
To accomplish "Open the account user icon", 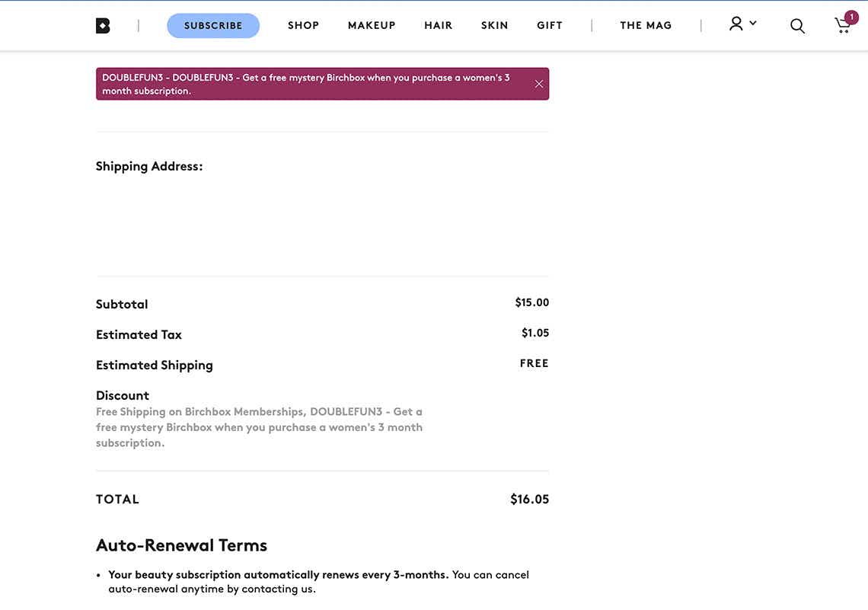I will coord(736,24).
